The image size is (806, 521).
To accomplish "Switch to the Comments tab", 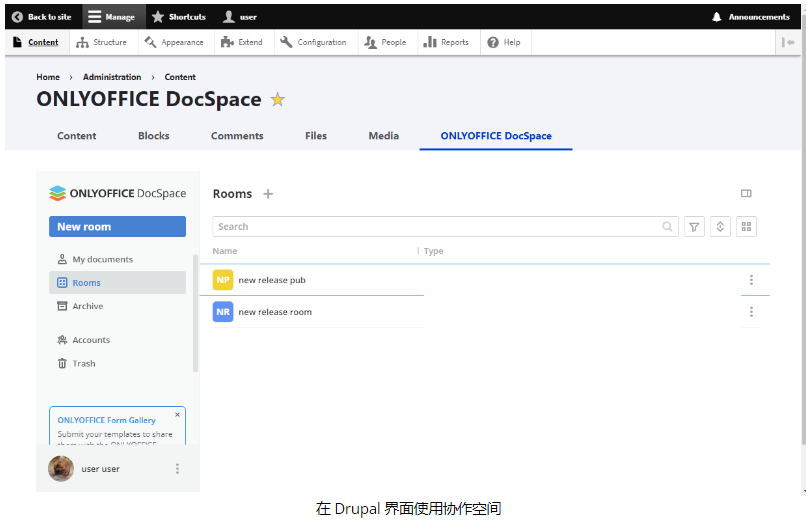I will click(x=237, y=136).
